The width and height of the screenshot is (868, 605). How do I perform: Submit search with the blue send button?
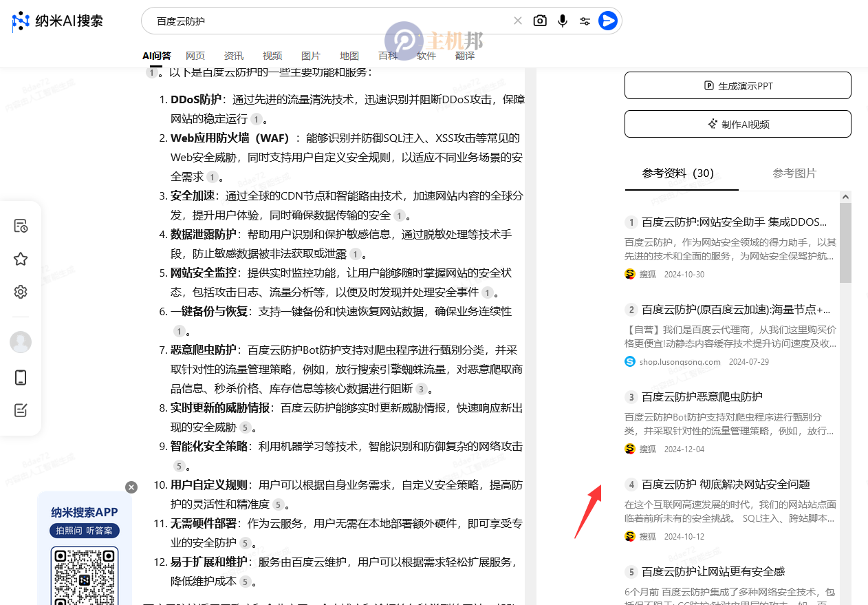pyautogui.click(x=607, y=21)
